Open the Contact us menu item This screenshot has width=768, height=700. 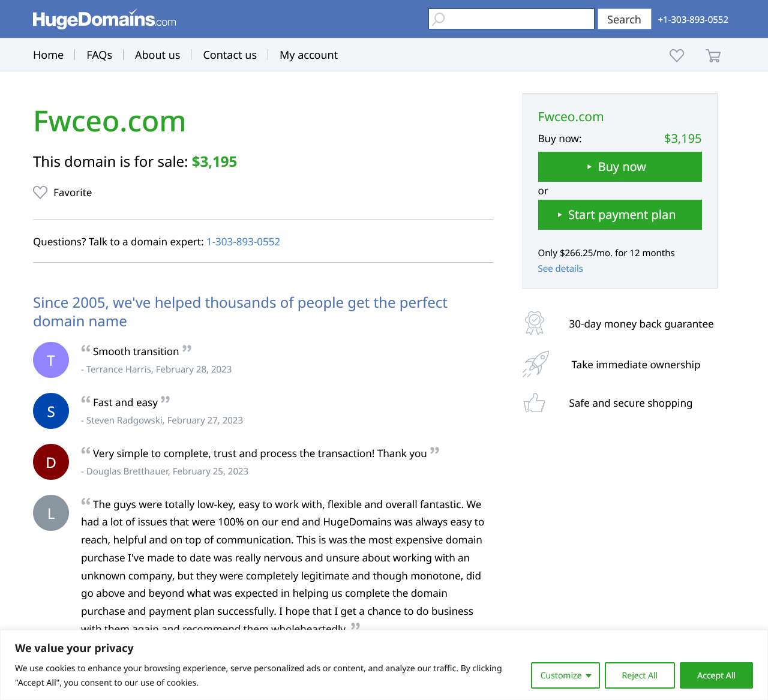230,55
